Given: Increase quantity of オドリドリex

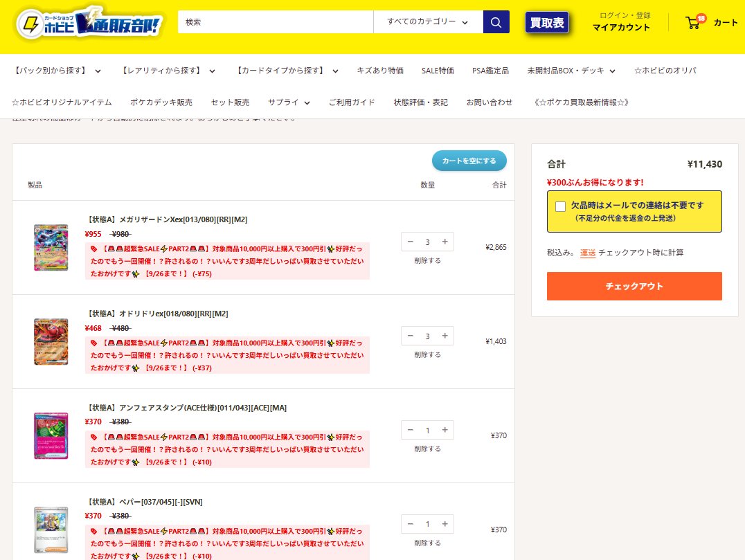Looking at the screenshot, I should point(445,336).
